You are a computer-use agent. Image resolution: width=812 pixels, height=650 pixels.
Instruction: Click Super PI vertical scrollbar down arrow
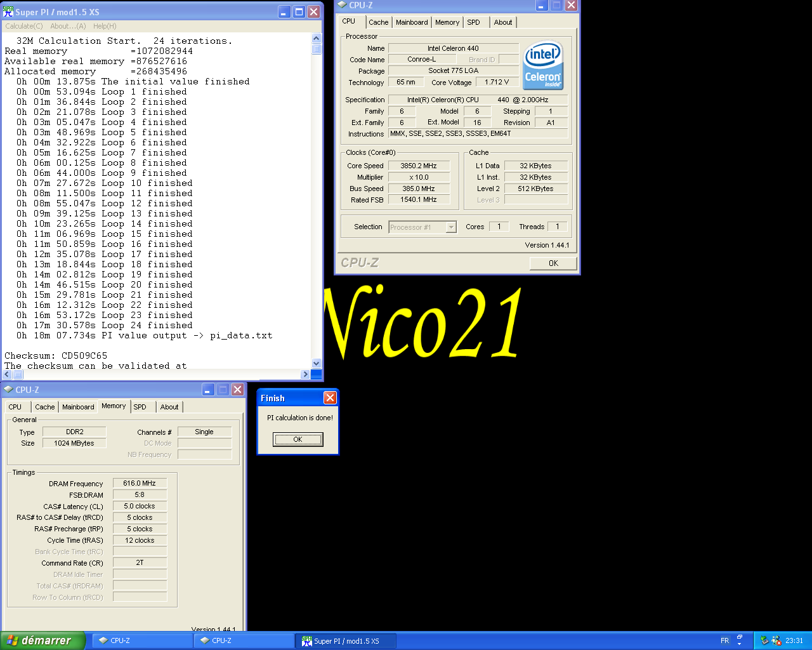(x=317, y=364)
